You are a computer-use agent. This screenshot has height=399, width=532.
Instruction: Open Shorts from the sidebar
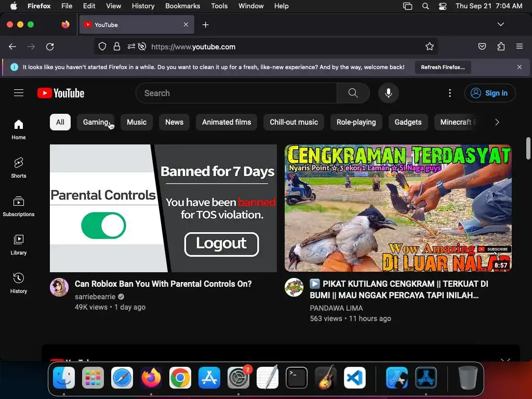tap(19, 168)
